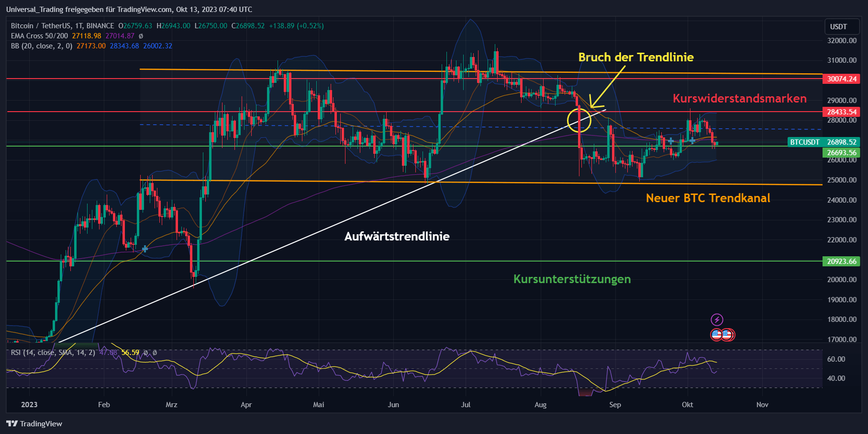Click the Sep label on time axis
868x434 pixels.
tap(615, 405)
